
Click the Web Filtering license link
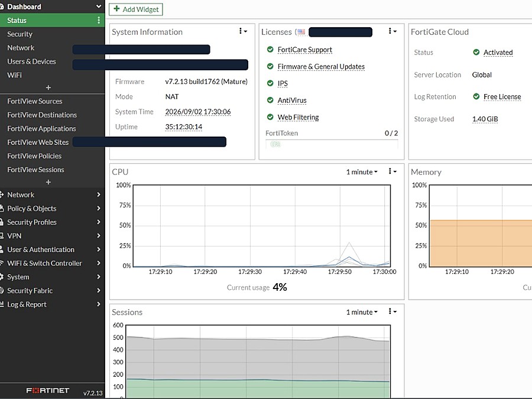298,117
